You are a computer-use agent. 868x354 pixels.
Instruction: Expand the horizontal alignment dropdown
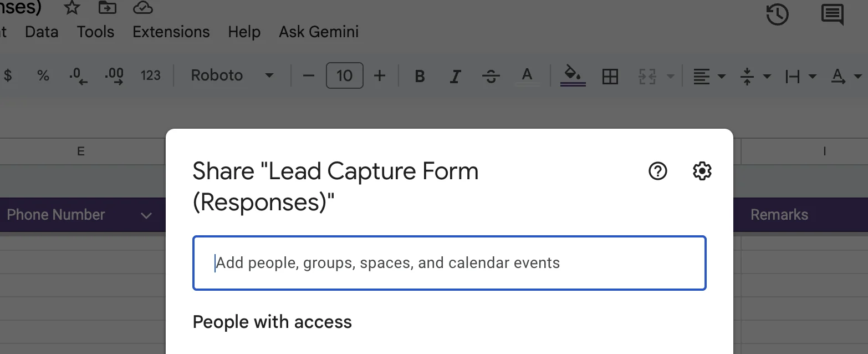point(721,76)
